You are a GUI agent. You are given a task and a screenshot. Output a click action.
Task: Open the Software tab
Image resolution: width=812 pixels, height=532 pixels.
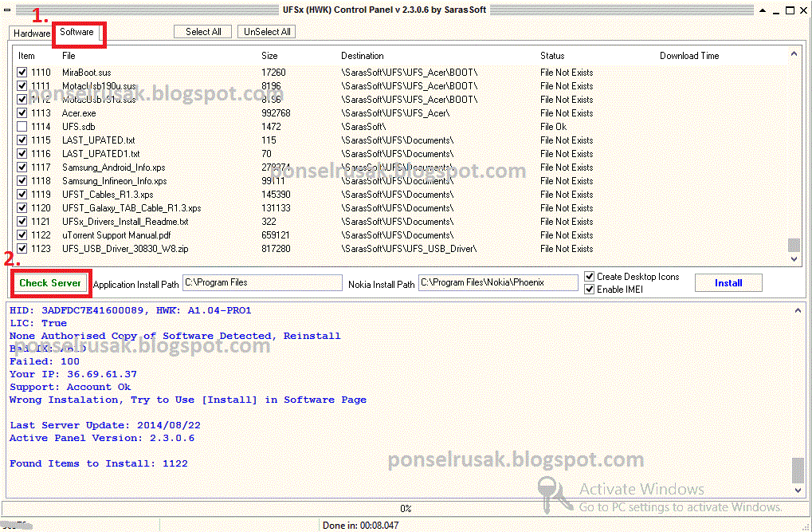tap(76, 32)
